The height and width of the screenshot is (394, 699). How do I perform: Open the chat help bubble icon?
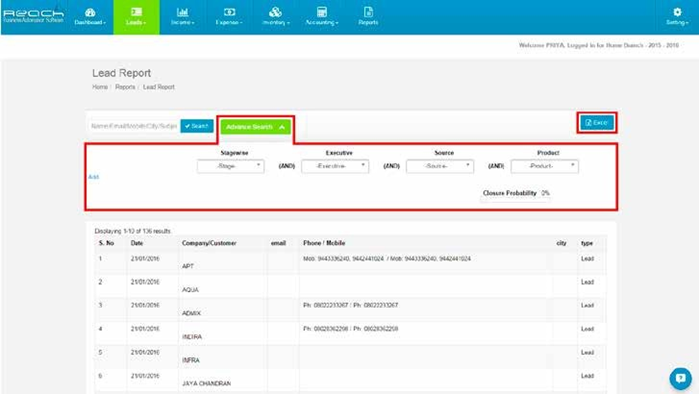(680, 378)
